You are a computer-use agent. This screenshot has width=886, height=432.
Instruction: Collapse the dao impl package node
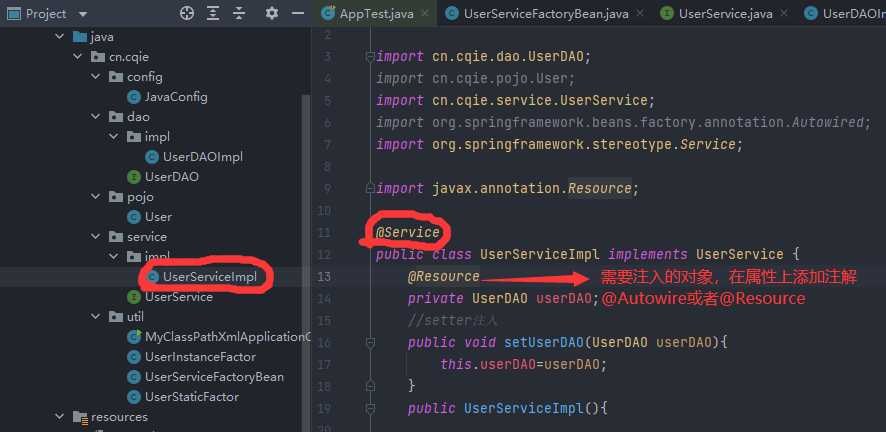(x=114, y=137)
